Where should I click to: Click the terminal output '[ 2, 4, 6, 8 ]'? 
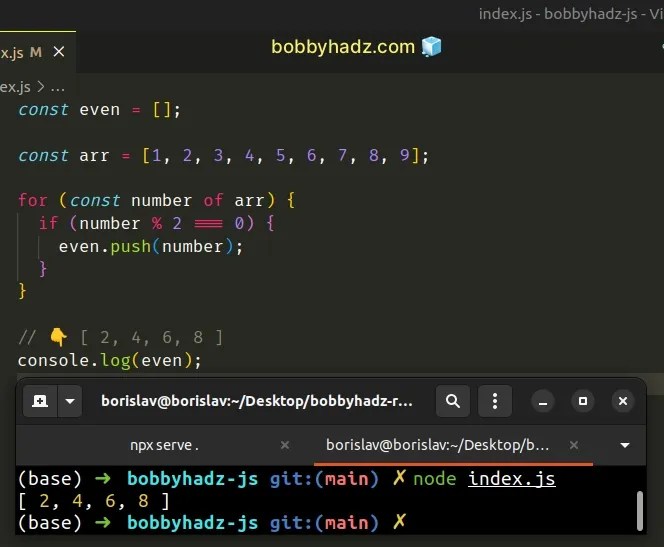point(94,501)
